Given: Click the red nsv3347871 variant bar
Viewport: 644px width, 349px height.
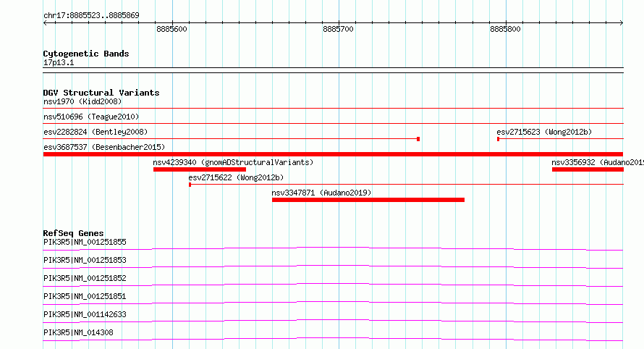Looking at the screenshot, I should (x=368, y=200).
